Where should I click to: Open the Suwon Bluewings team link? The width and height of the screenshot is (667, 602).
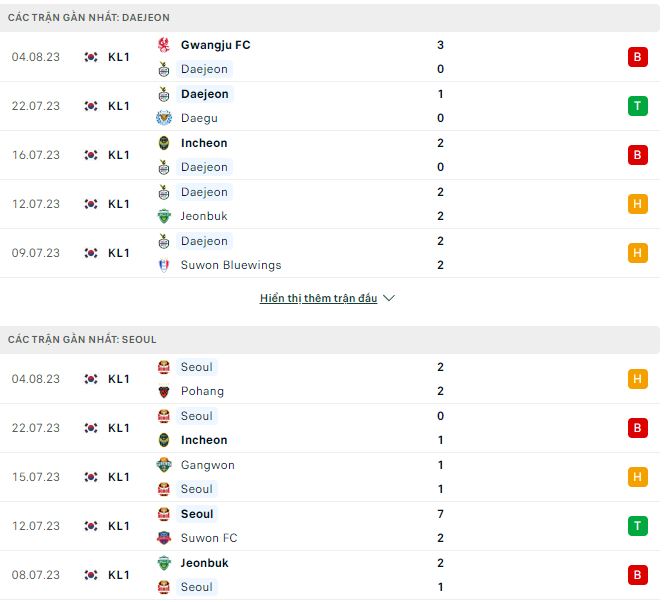[x=230, y=265]
